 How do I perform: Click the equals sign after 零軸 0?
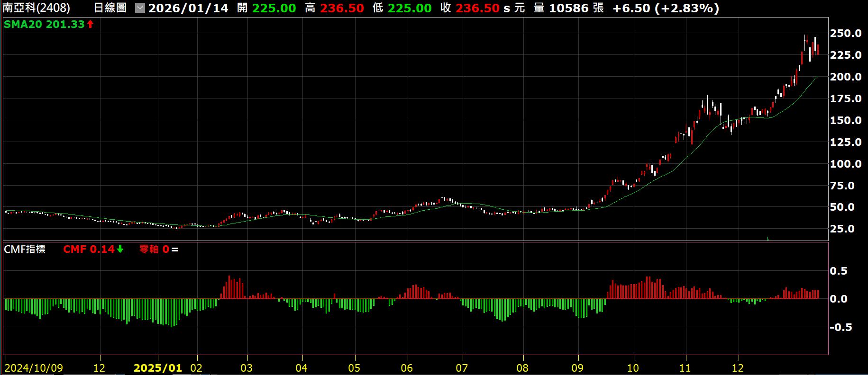175,250
